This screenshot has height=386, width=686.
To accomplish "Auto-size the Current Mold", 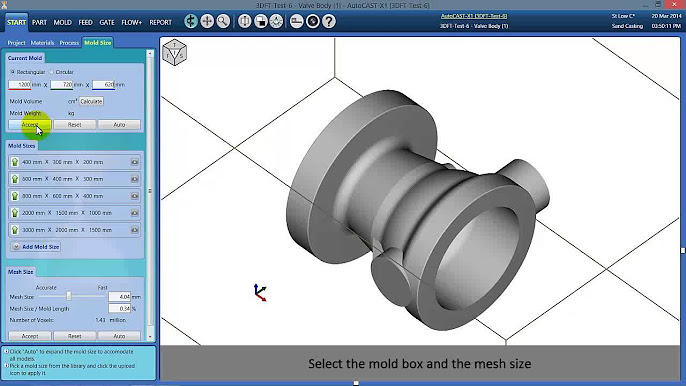I will pos(119,125).
